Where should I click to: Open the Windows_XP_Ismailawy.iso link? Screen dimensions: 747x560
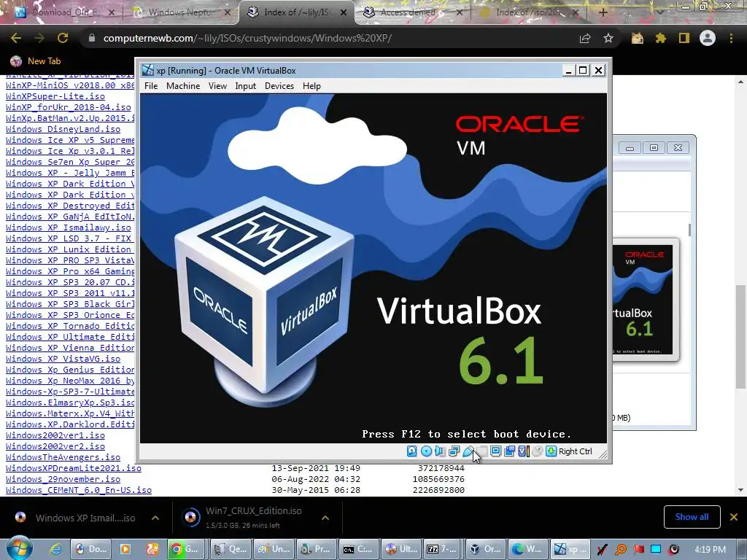point(68,227)
